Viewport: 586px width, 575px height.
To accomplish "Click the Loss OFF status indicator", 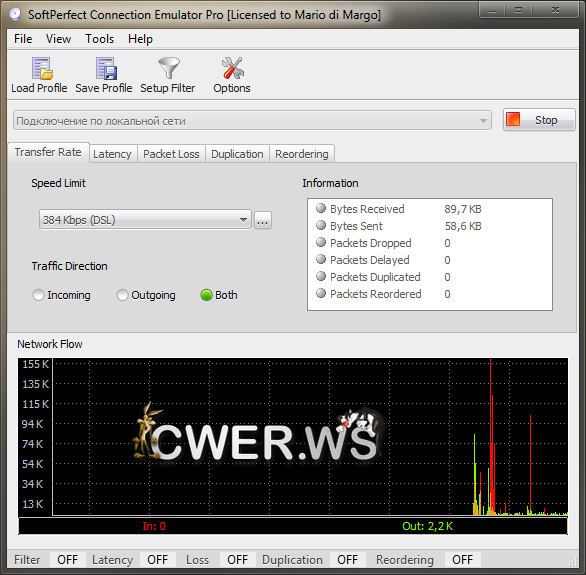I will click(x=238, y=560).
